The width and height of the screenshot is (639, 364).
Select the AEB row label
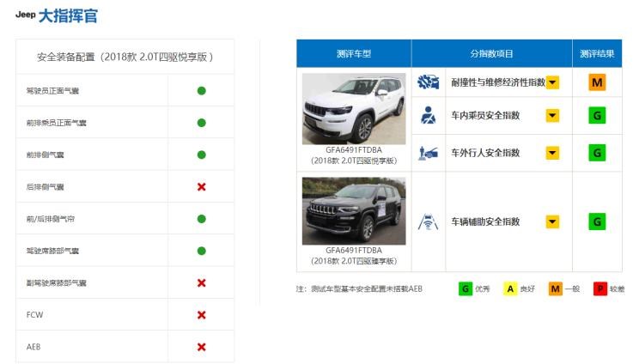(33, 347)
